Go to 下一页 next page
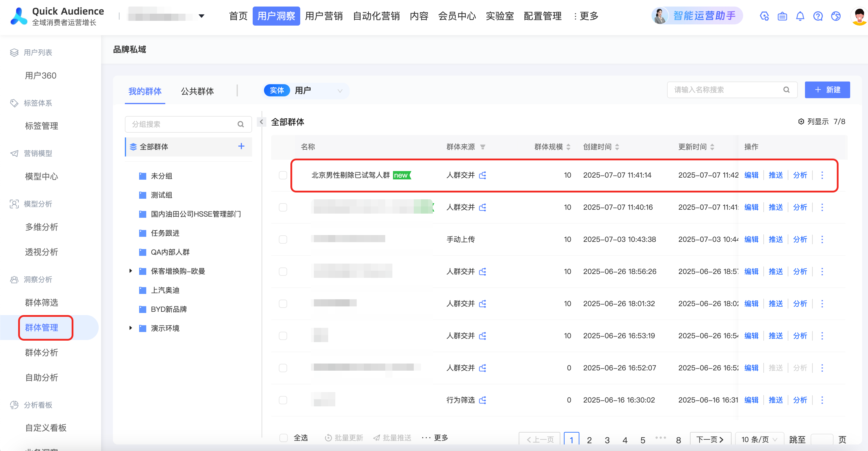 pos(710,439)
